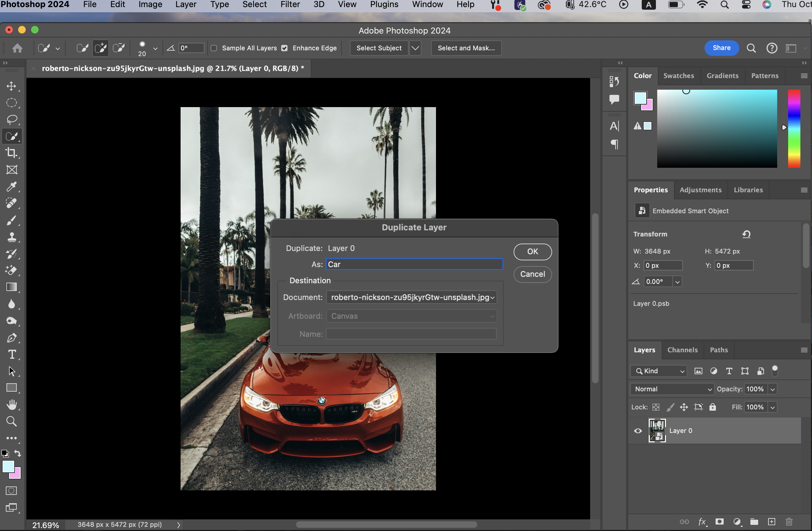
Task: Open the Filter menu
Action: (290, 5)
